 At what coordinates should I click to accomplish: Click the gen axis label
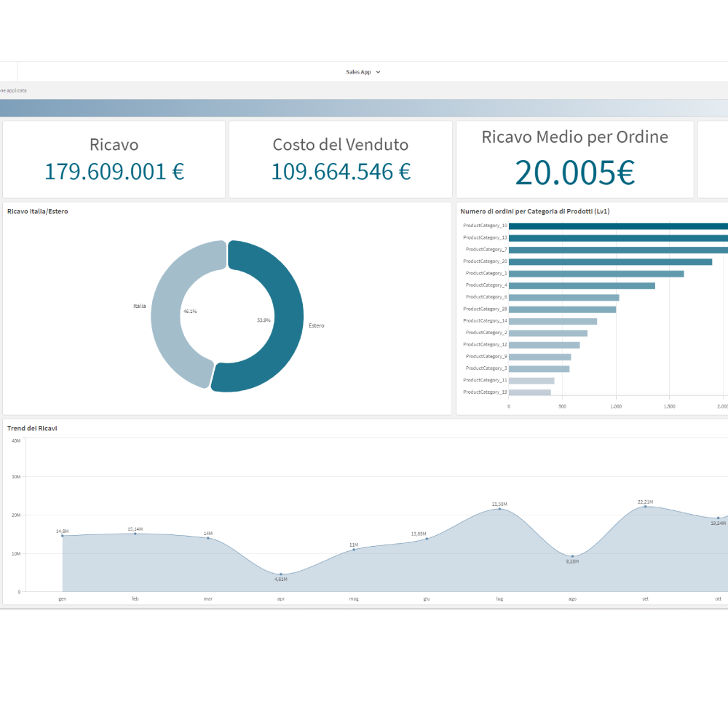(x=62, y=598)
